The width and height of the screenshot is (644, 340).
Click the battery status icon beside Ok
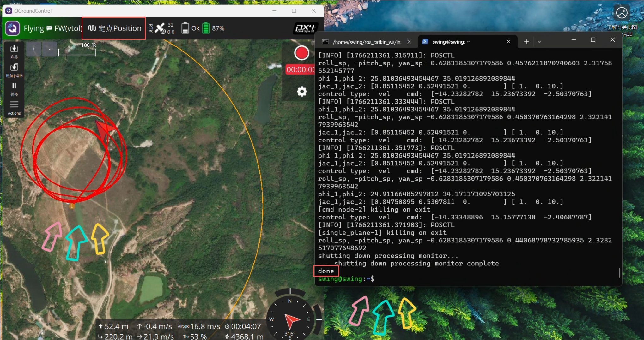[185, 28]
